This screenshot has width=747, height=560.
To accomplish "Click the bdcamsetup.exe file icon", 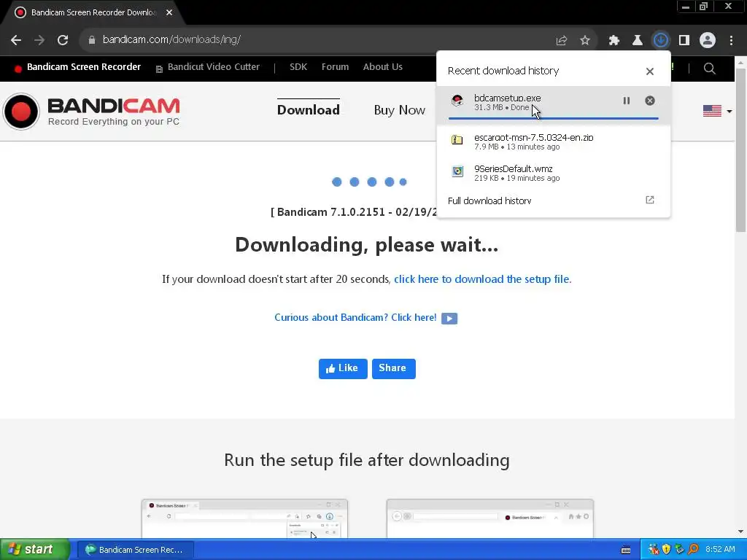I will [x=457, y=101].
